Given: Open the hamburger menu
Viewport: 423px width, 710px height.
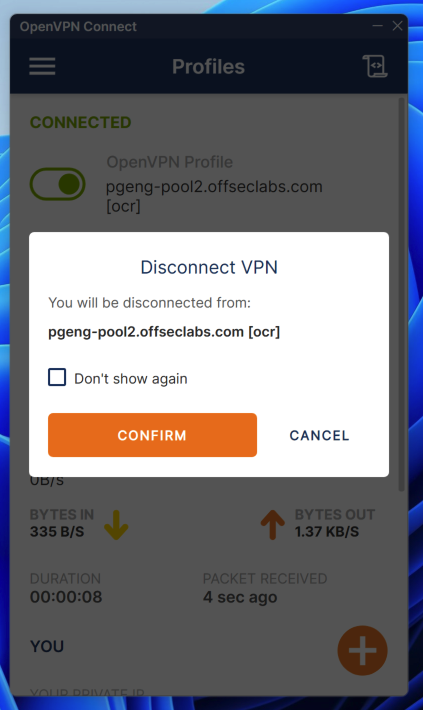Looking at the screenshot, I should (42, 67).
